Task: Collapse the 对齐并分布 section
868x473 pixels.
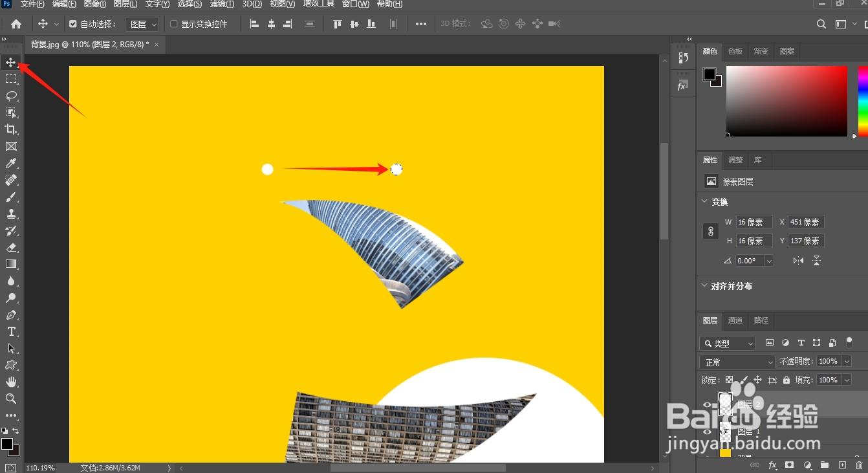Action: point(705,285)
